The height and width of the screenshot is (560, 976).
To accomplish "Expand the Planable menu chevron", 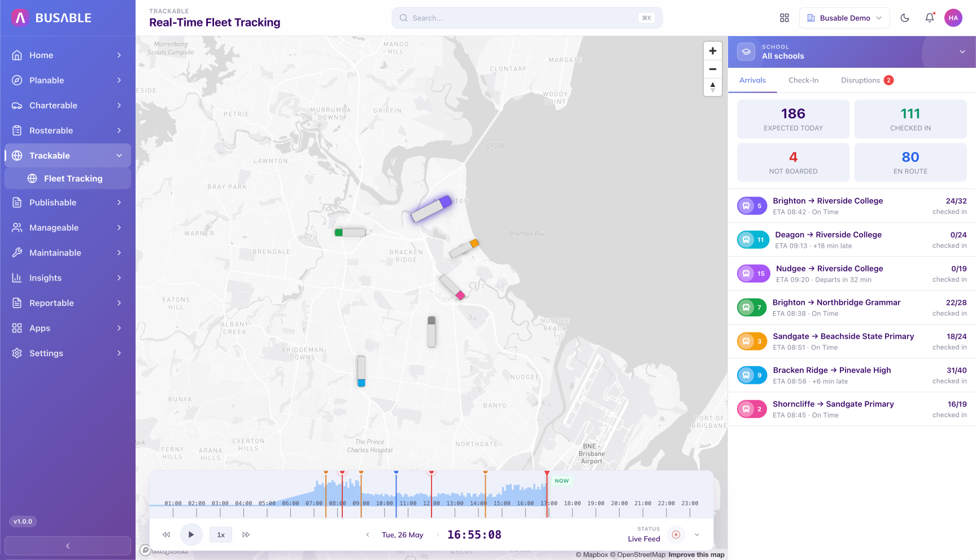I will 119,80.
